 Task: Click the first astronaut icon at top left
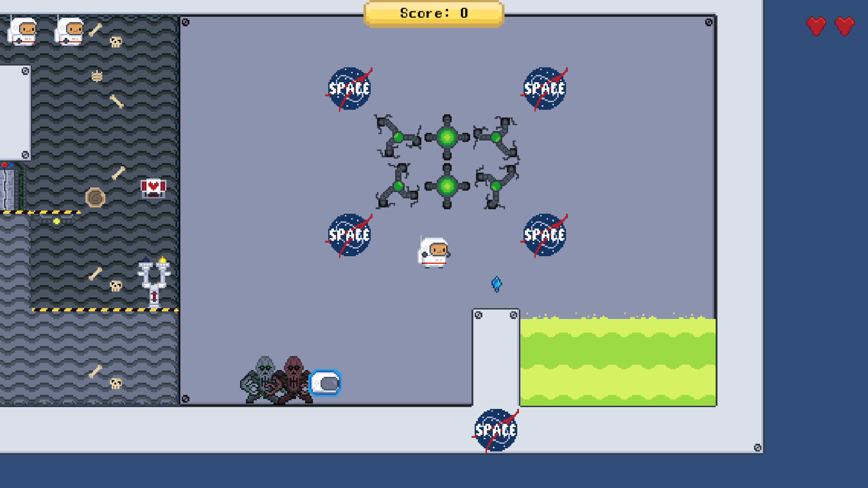coord(22,31)
